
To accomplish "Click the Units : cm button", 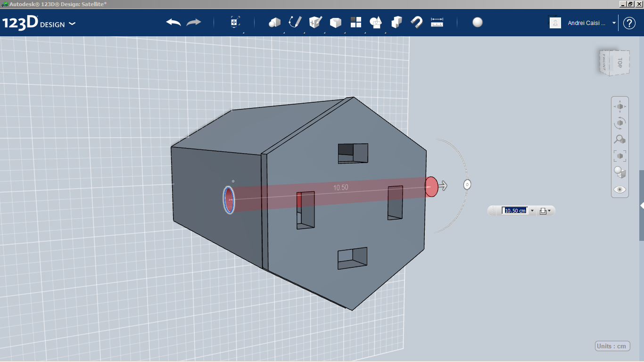I will coord(612,346).
